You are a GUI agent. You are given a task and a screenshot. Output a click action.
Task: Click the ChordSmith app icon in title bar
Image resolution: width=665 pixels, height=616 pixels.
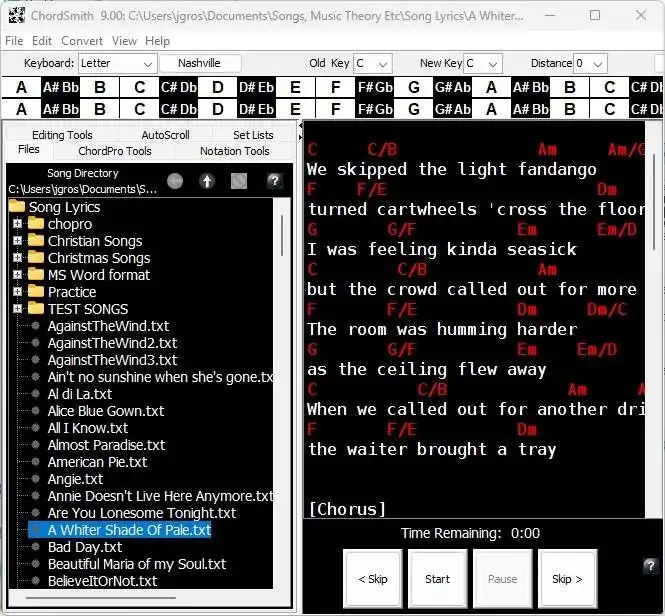coord(17,16)
